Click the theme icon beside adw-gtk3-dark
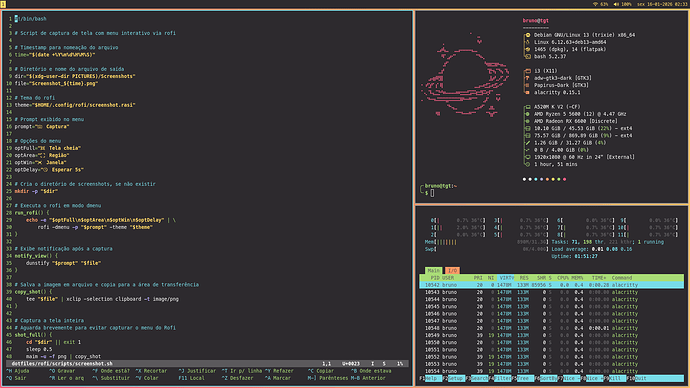This screenshot has width=690, height=388. pos(528,78)
